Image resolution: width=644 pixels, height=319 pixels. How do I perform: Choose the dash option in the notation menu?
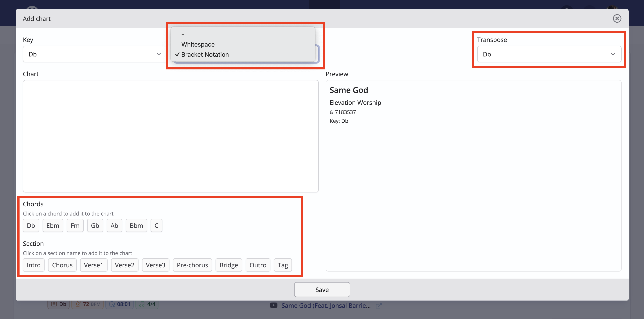(183, 34)
